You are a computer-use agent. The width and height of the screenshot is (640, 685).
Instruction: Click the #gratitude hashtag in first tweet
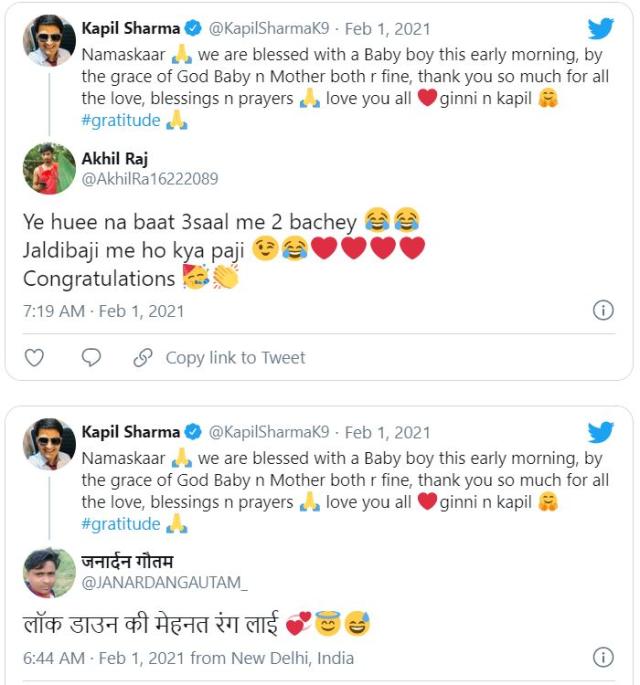pyautogui.click(x=121, y=121)
